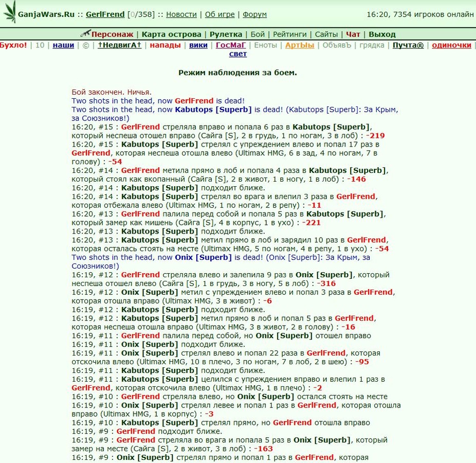Click the -146 damage value

pos(356,179)
